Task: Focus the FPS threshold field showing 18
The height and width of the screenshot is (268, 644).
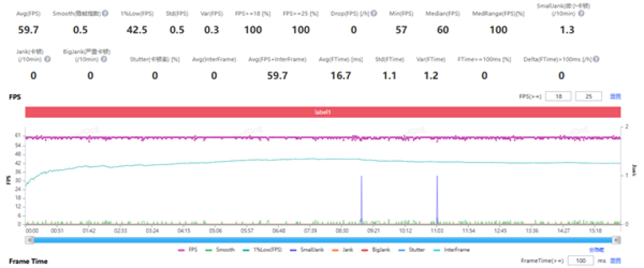Action: (x=559, y=96)
